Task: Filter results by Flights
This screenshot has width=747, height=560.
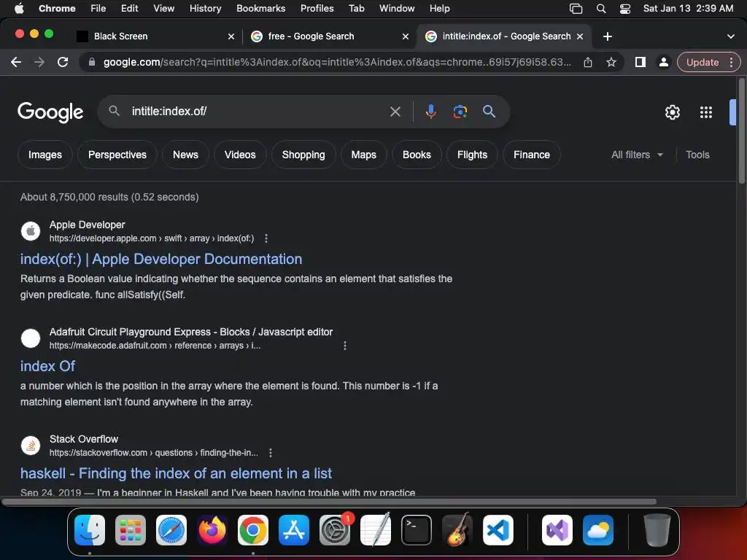Action: tap(472, 155)
